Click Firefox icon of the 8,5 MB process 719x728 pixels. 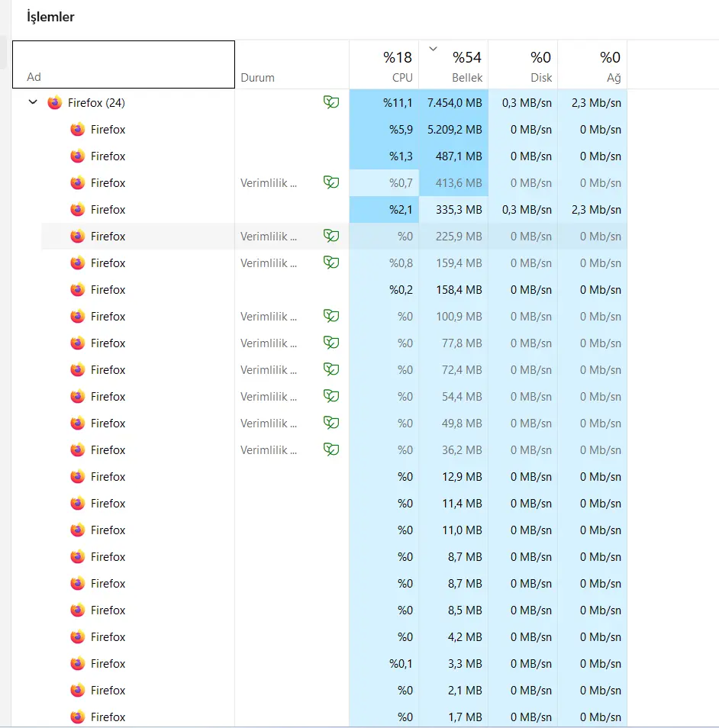[x=78, y=610]
